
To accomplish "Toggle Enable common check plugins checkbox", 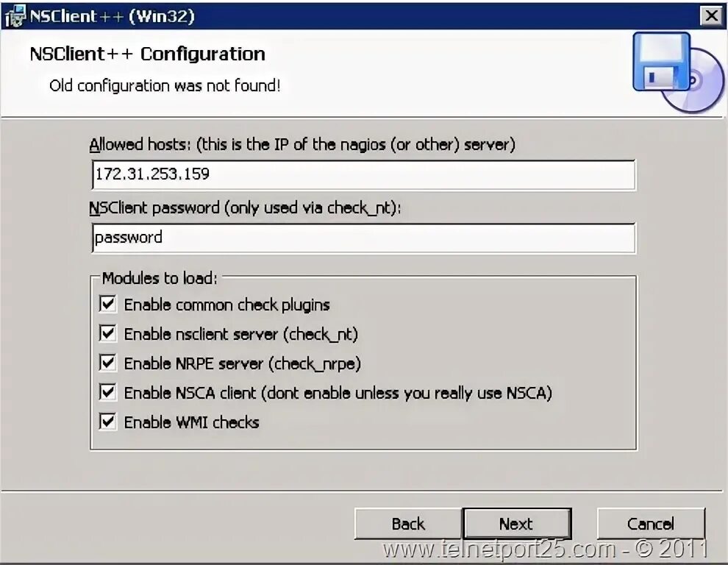I will click(107, 305).
